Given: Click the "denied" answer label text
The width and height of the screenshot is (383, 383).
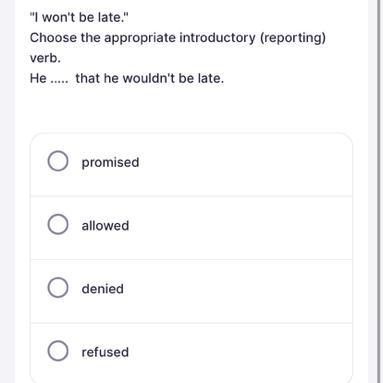Looking at the screenshot, I should [103, 289].
